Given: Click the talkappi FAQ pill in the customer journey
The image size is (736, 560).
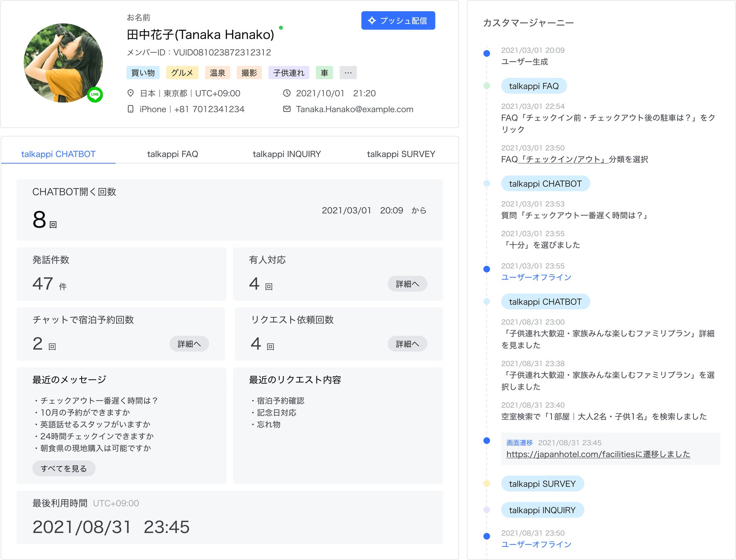Looking at the screenshot, I should 534,86.
